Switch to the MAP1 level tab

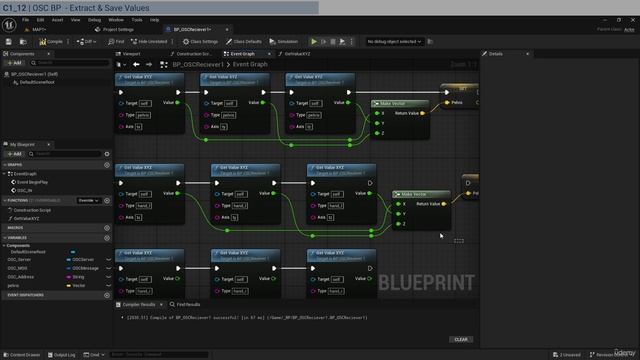(36, 29)
